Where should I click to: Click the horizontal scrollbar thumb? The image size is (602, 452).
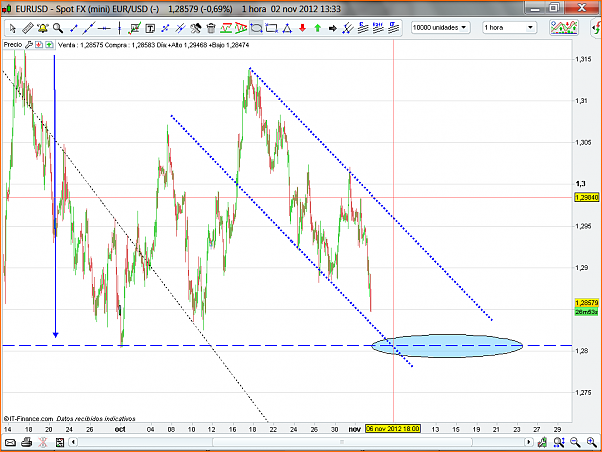pyautogui.click(x=342, y=442)
